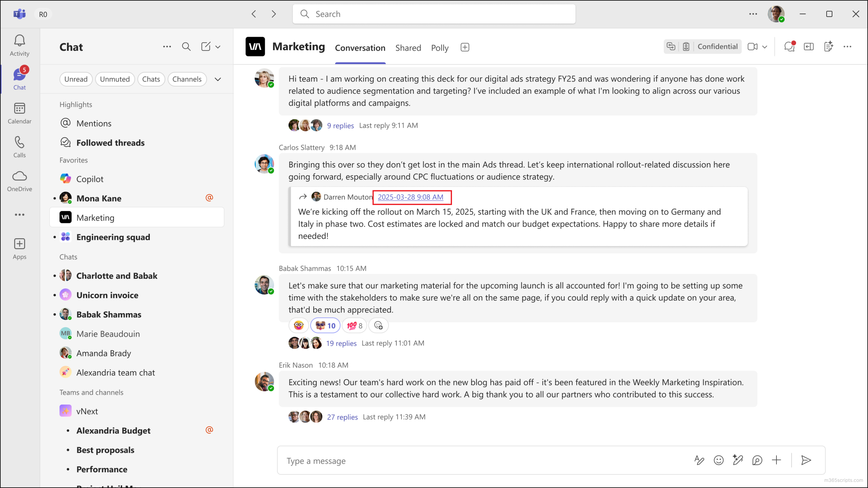Click the emoji icon in message box
868x488 pixels.
718,460
